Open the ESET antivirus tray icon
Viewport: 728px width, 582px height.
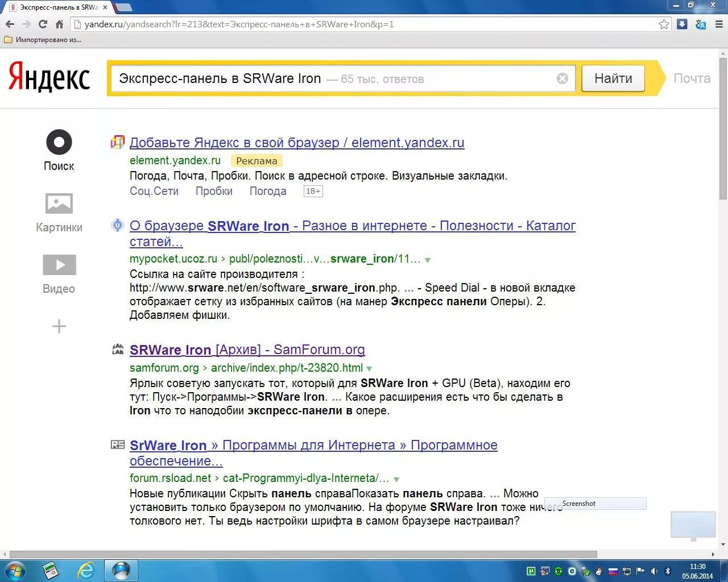572,571
